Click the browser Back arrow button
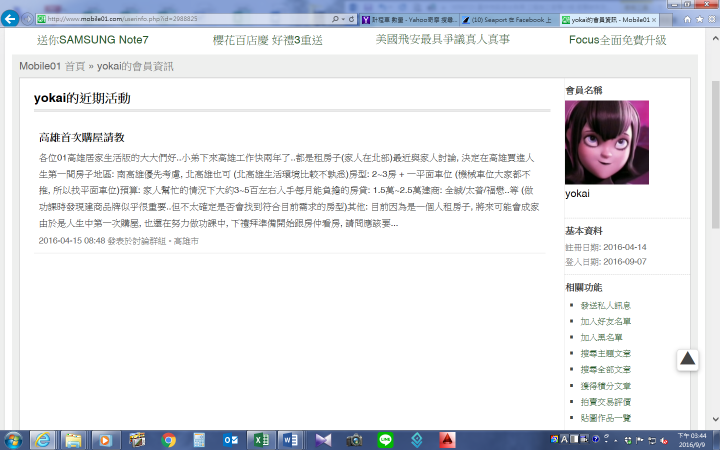Image resolution: width=720 pixels, height=450 pixels. [x=10, y=19]
